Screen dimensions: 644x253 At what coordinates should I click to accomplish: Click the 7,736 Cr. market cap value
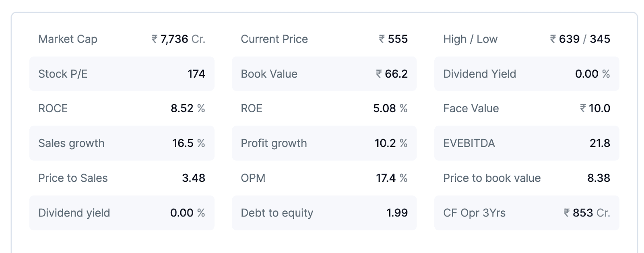[x=178, y=39]
